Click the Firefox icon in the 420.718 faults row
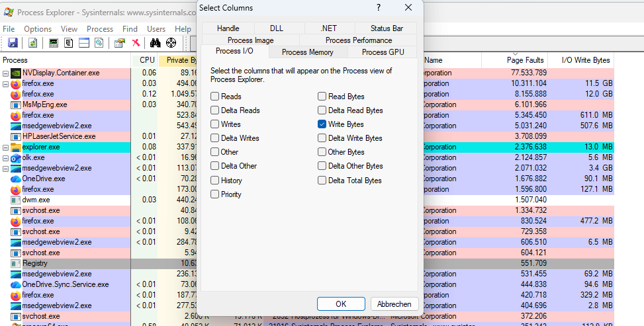 (16, 295)
